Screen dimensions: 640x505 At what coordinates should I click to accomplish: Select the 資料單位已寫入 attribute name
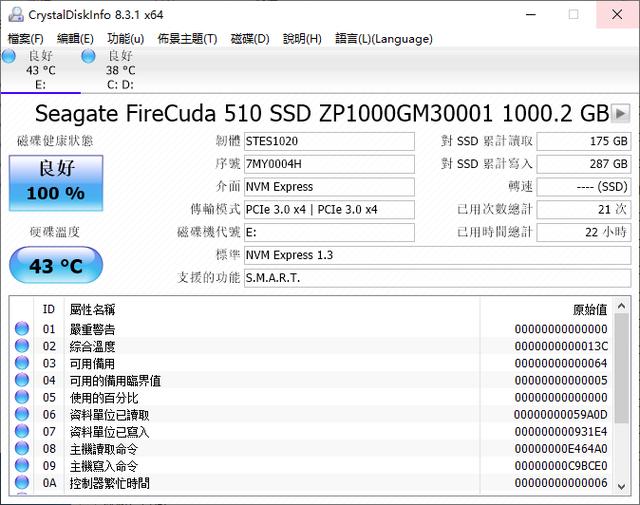109,432
